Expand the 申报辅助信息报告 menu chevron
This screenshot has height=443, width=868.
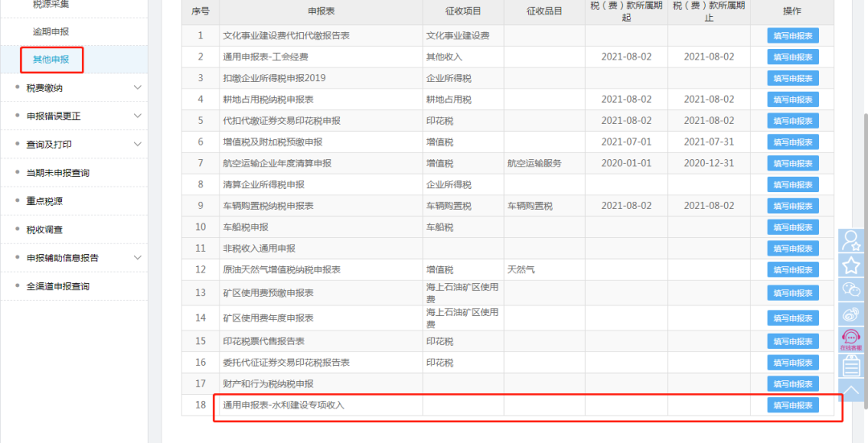(138, 257)
